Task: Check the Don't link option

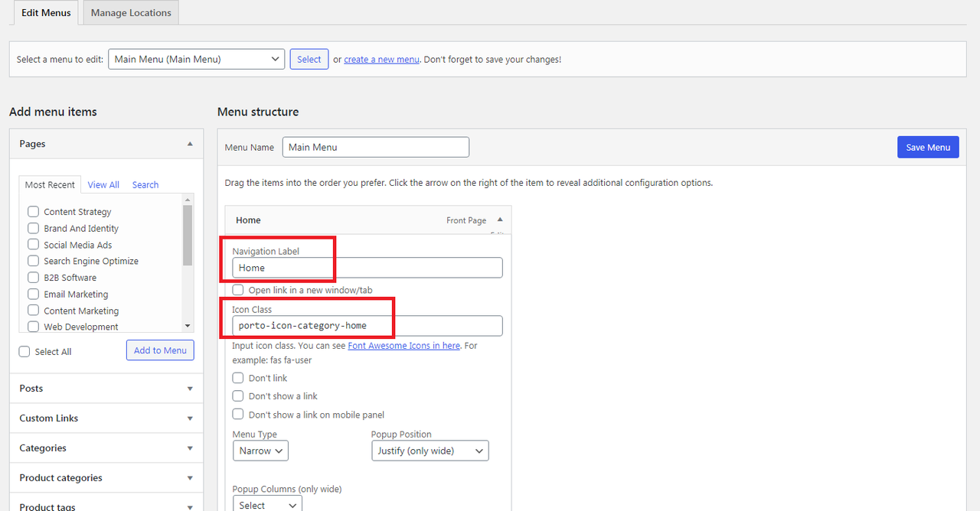Action: coord(238,378)
